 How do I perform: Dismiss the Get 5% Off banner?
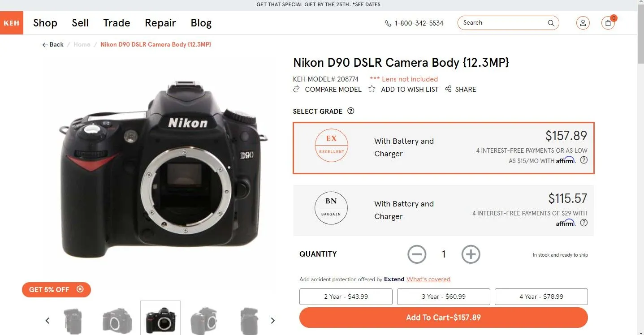tap(80, 289)
